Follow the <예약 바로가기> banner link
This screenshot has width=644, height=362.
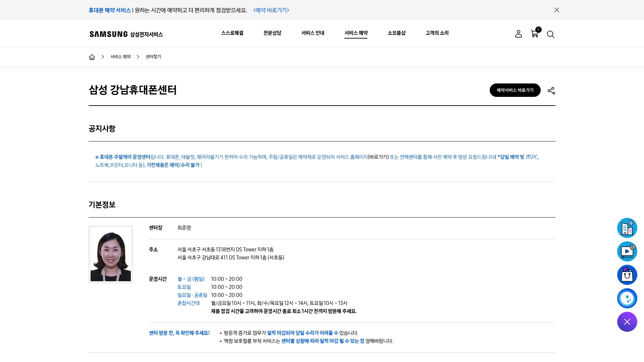[271, 10]
